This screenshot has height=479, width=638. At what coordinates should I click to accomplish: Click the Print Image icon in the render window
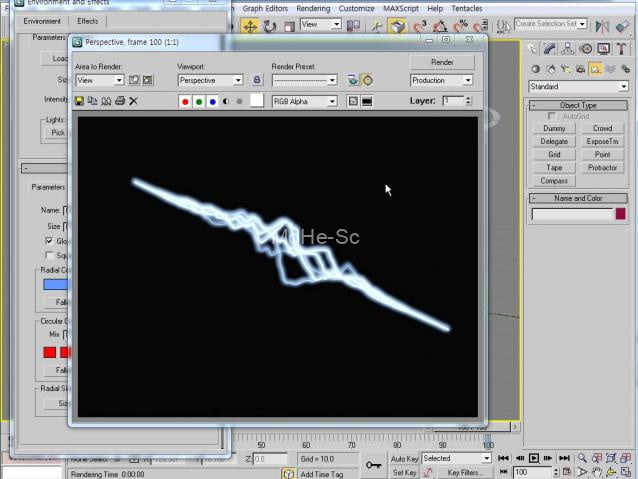pos(120,101)
